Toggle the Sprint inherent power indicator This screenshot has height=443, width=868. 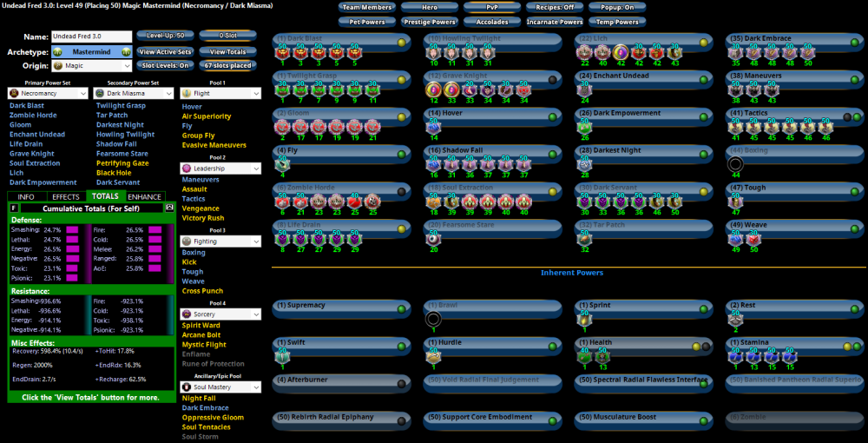coord(703,307)
